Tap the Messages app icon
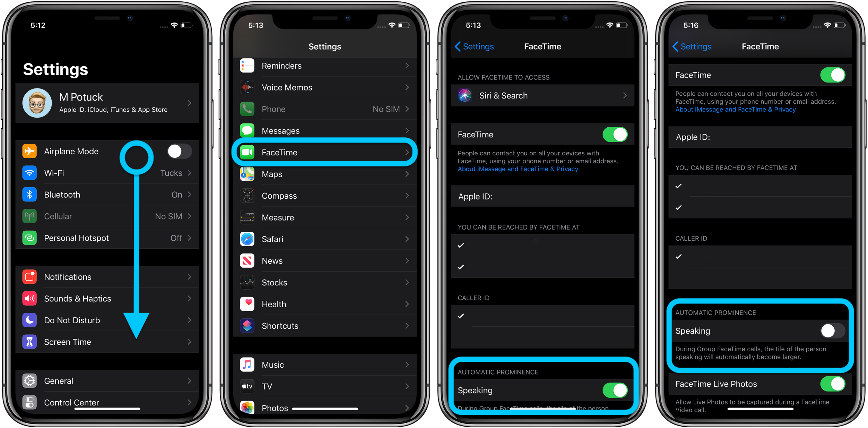 pyautogui.click(x=248, y=131)
